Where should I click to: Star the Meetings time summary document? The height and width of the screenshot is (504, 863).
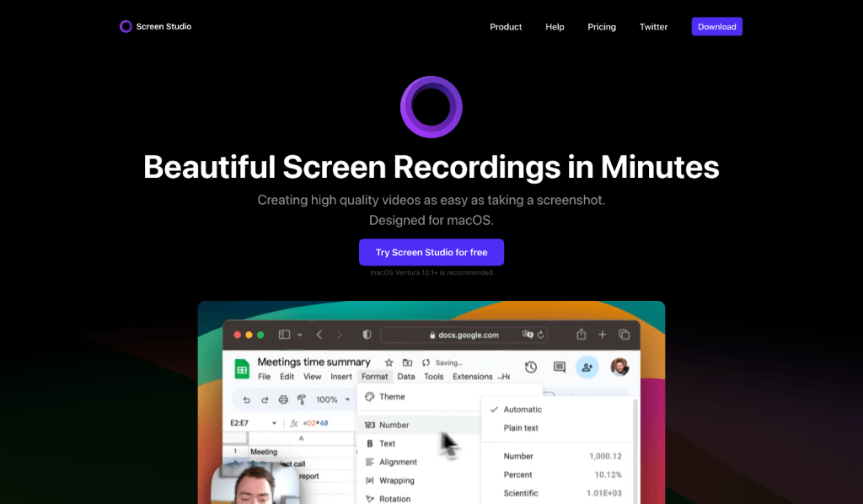[389, 362]
